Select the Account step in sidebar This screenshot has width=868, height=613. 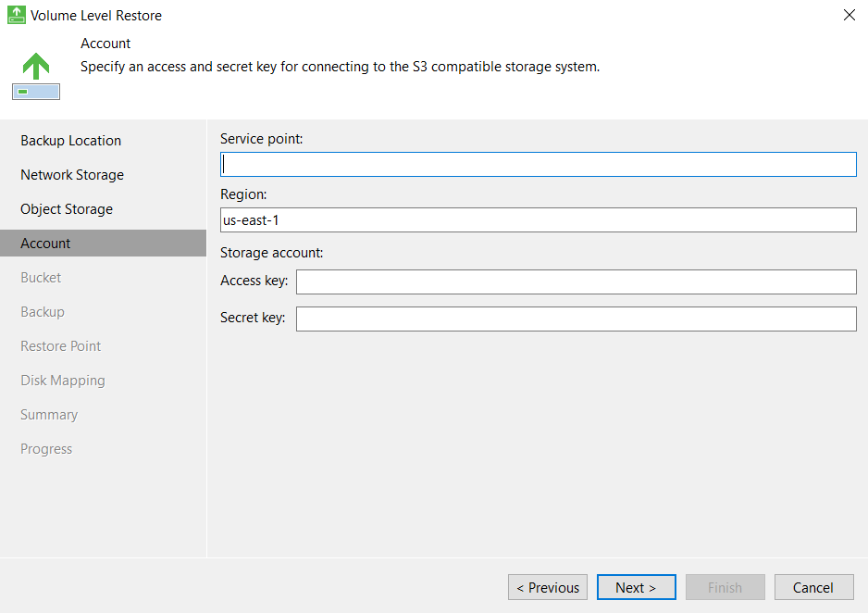[46, 244]
